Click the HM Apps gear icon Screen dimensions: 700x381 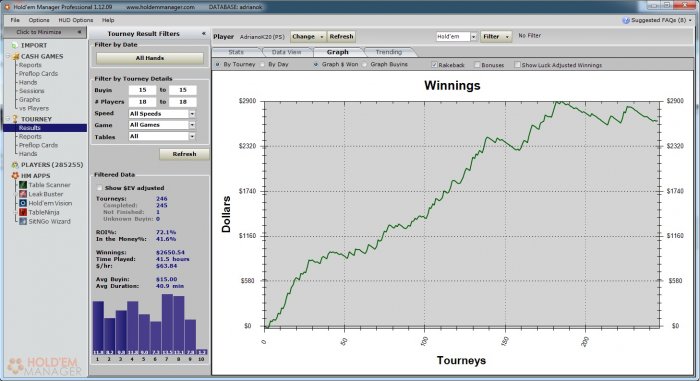[15, 176]
